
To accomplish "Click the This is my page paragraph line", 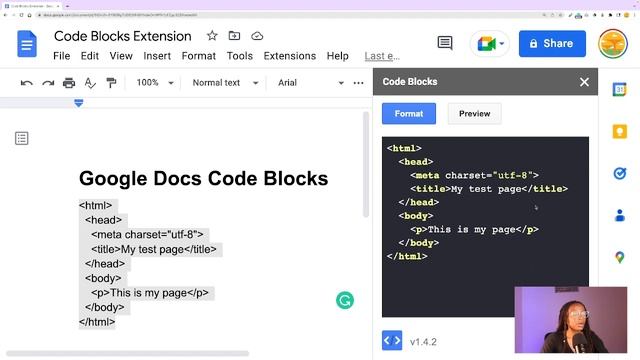I will 150,293.
